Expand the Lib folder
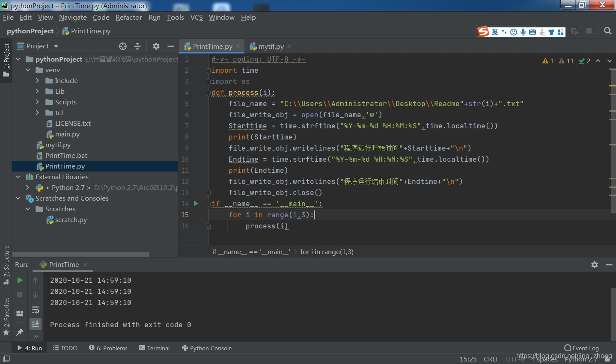Image resolution: width=616 pixels, height=364 pixels. pos(38,91)
